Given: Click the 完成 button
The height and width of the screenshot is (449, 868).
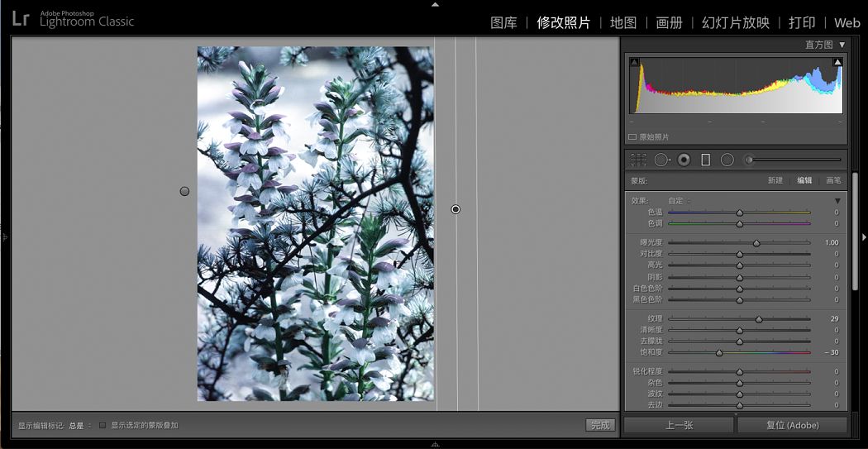Looking at the screenshot, I should [x=600, y=425].
